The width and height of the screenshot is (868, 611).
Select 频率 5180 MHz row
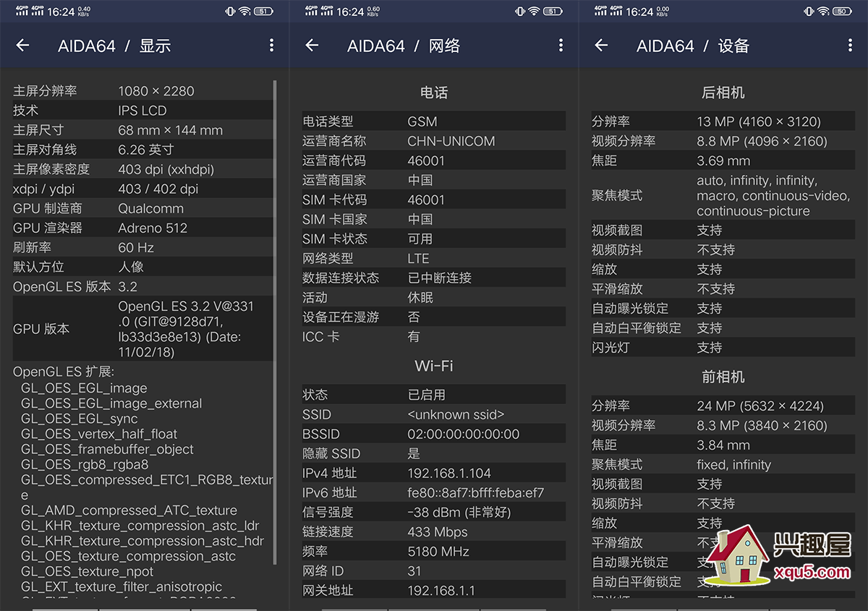click(434, 551)
